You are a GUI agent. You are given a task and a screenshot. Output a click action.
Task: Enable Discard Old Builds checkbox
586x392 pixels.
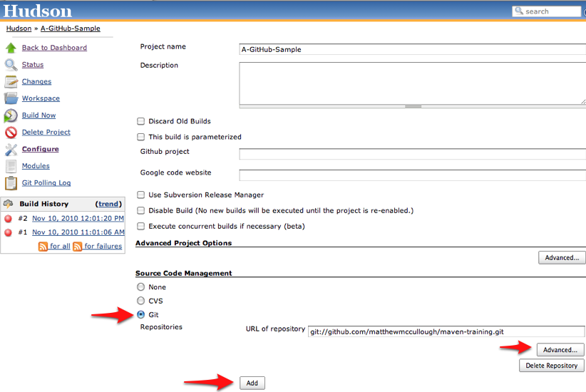[141, 121]
